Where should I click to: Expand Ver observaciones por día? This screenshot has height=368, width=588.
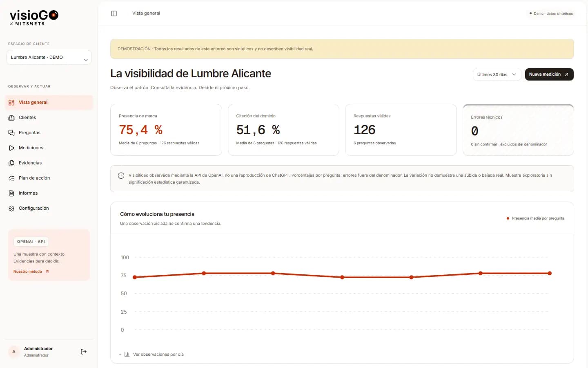[151, 355]
